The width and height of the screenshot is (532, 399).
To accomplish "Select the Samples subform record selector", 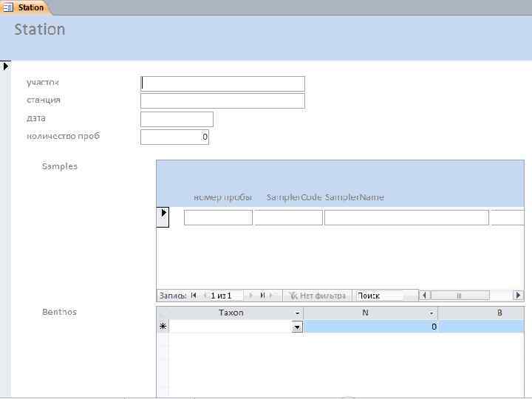I will [163, 217].
